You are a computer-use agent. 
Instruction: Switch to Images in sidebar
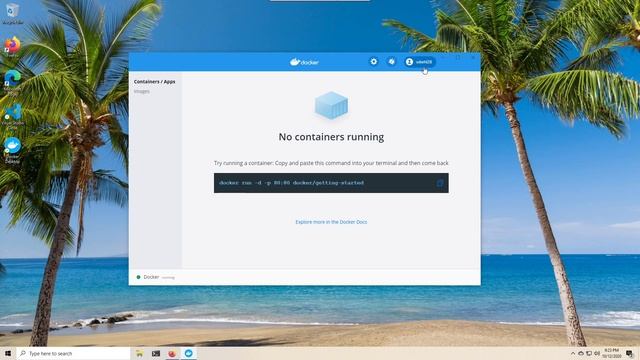(x=142, y=91)
